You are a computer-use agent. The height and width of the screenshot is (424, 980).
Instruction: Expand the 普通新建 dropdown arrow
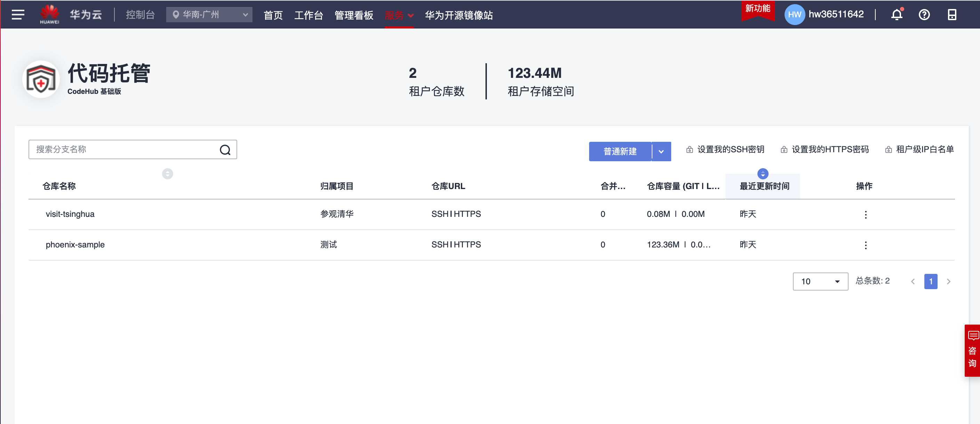click(x=661, y=151)
